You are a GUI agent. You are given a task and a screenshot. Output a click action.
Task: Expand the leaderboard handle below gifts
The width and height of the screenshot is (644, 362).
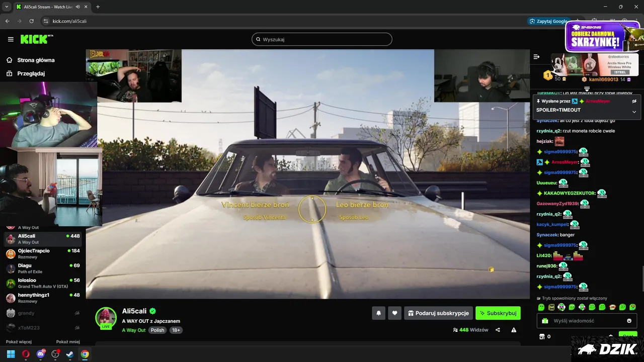(587, 89)
